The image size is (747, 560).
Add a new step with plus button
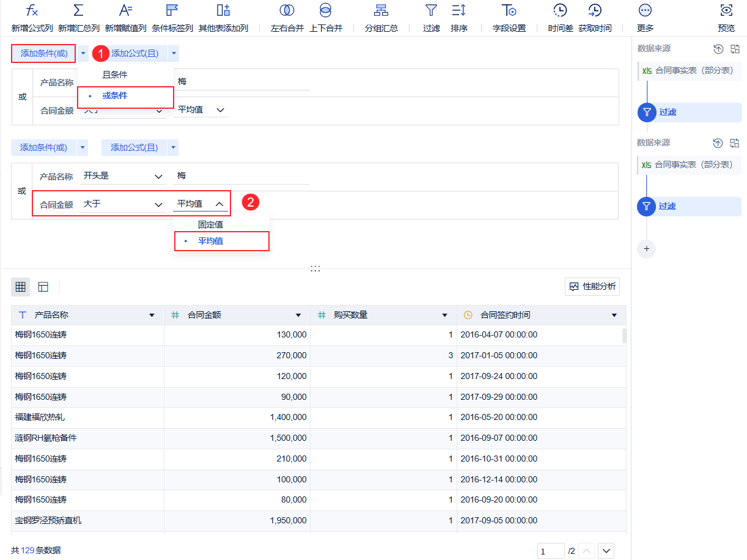click(x=646, y=249)
